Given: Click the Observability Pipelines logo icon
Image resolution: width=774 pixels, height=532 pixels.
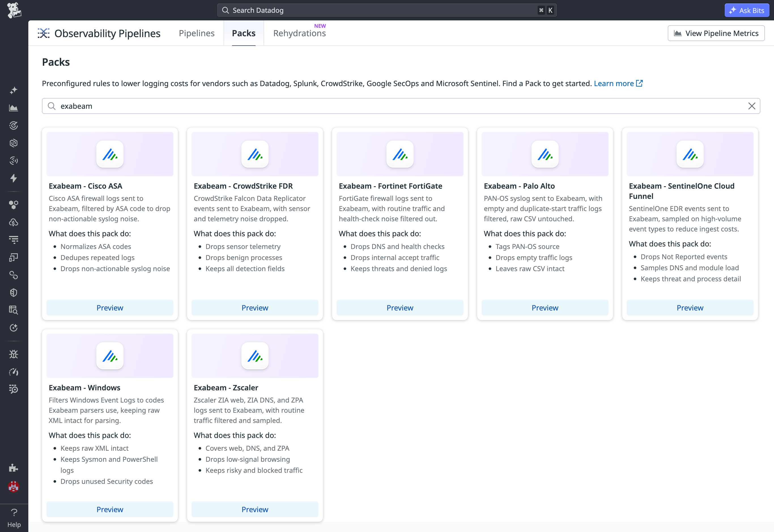Looking at the screenshot, I should coord(44,33).
